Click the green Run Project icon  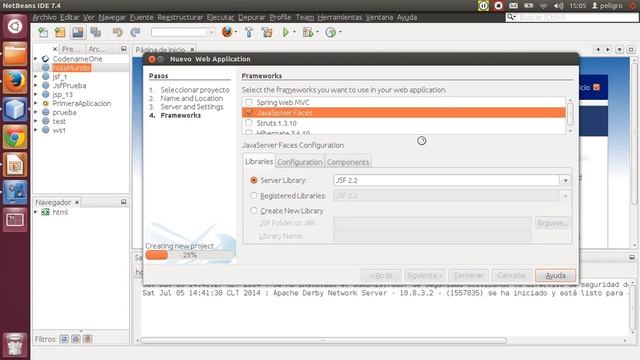point(286,32)
